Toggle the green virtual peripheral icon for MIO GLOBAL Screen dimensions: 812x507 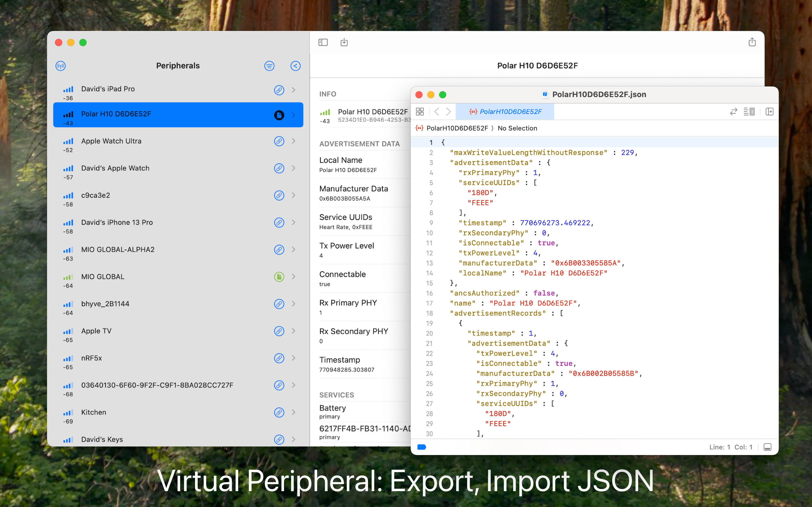pos(279,277)
